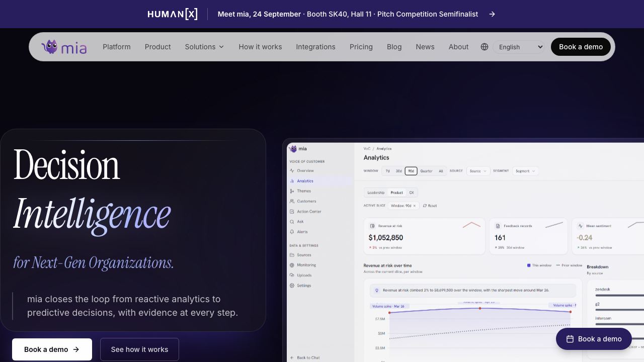Click the Feedback records card icon

click(x=498, y=226)
